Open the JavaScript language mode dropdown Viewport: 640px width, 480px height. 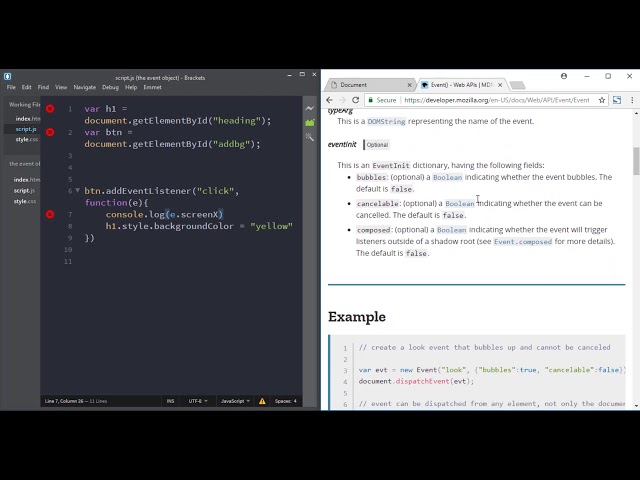pos(235,401)
